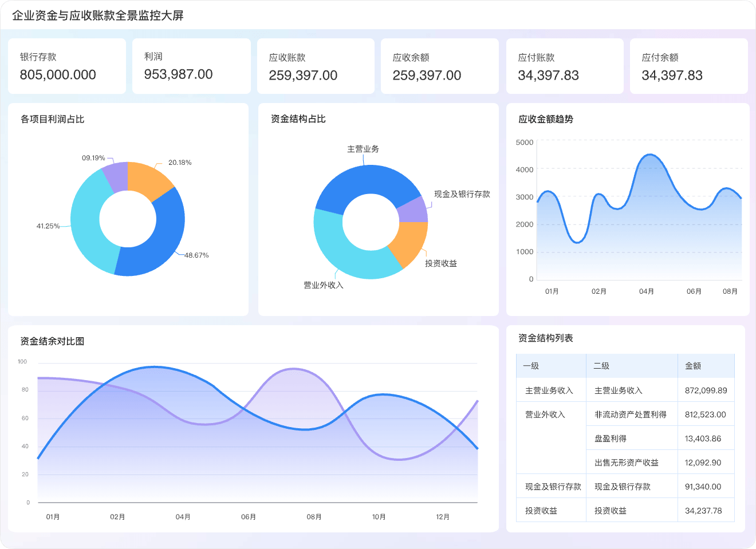756x549 pixels.
Task: Click the 主营业务 donut label
Action: [363, 149]
